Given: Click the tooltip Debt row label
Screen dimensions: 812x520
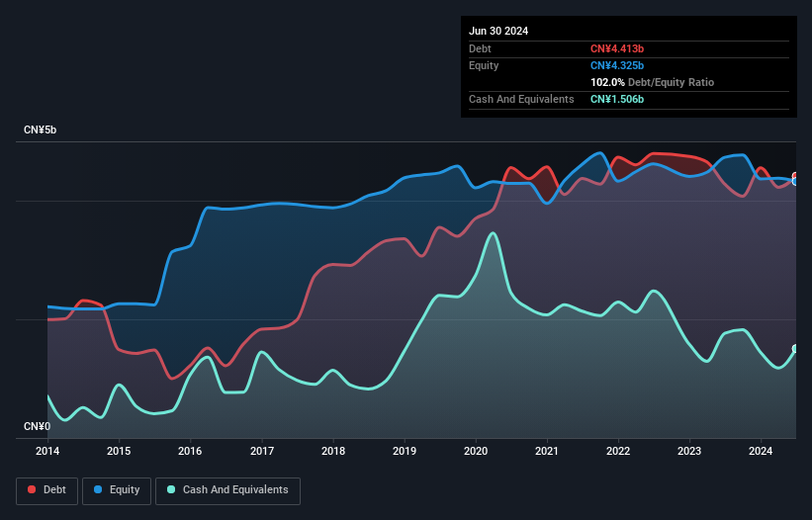Looking at the screenshot, I should tap(480, 48).
